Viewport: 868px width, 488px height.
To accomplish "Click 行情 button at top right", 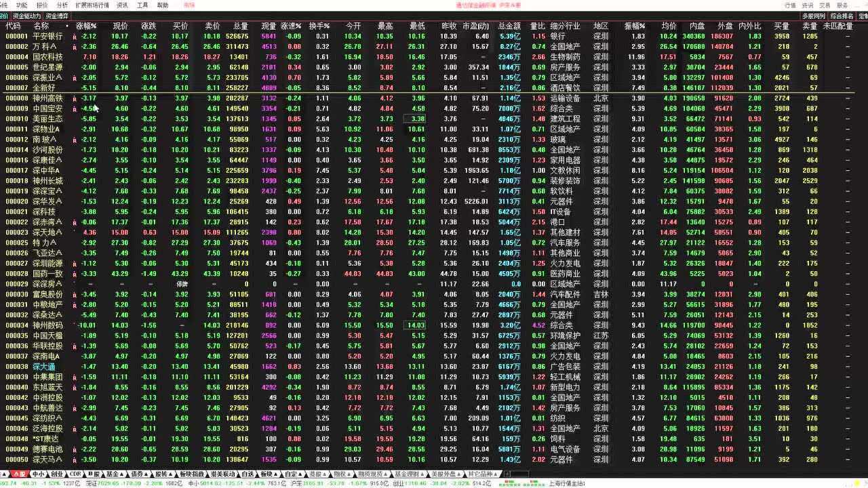I will pyautogui.click(x=791, y=5).
